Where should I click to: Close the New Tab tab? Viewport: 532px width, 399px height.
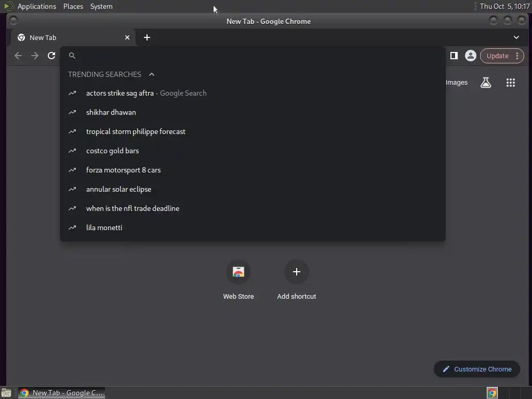(127, 37)
